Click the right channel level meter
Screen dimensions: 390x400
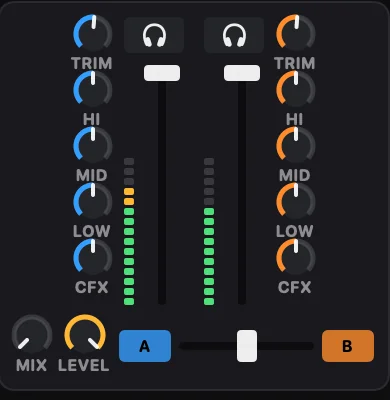point(209,232)
